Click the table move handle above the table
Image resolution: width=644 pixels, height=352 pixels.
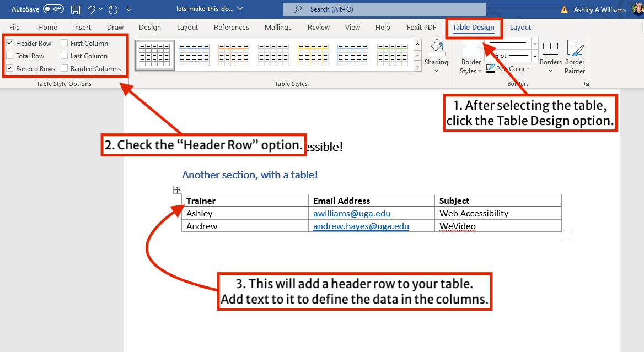click(177, 189)
